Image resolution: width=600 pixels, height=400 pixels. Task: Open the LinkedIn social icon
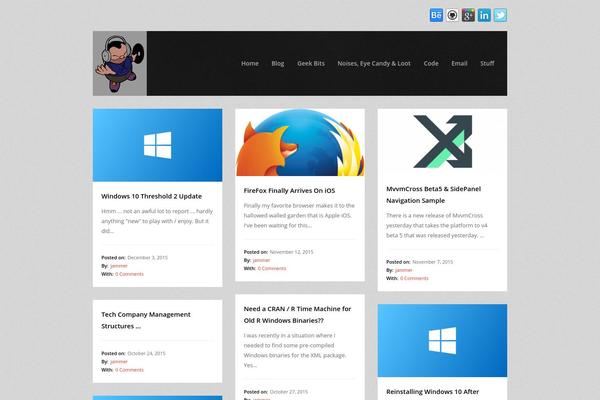[484, 15]
